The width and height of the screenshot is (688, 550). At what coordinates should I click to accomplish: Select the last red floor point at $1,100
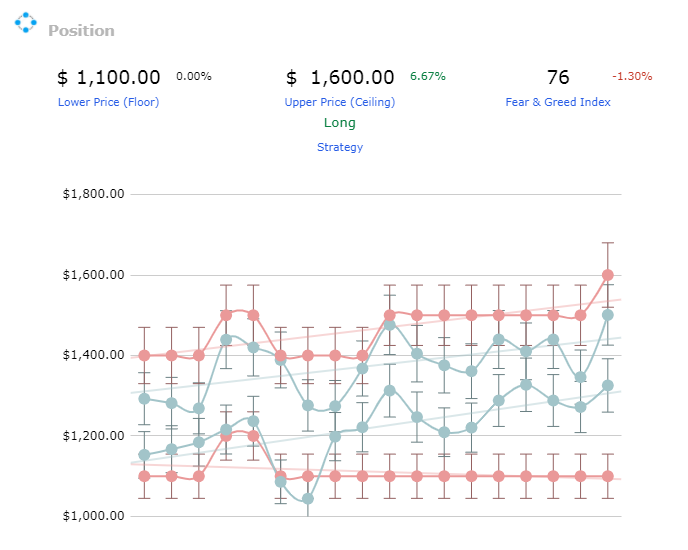coord(608,476)
